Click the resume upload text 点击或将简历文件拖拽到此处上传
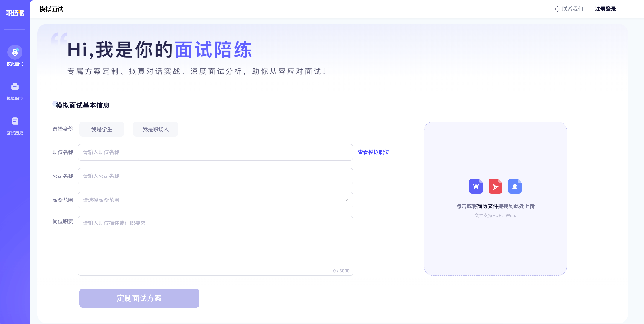The width and height of the screenshot is (644, 324). pyautogui.click(x=495, y=206)
